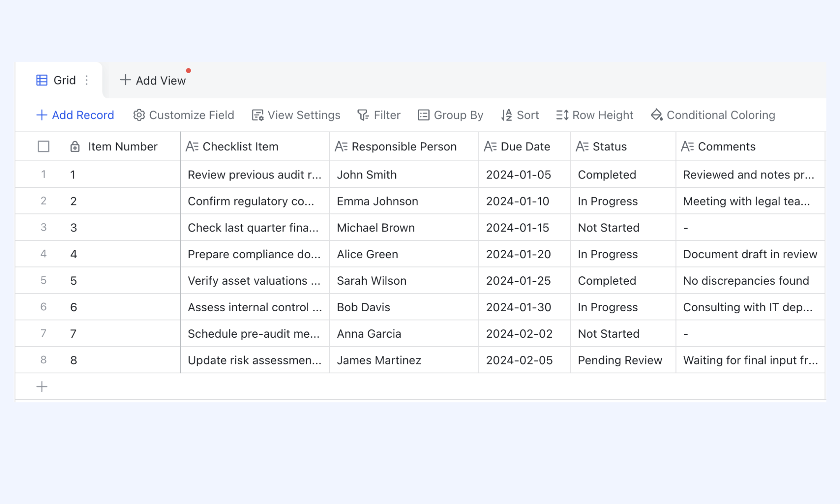Click cell 'Review previous audit r...'
The width and height of the screenshot is (840, 504).
pyautogui.click(x=255, y=175)
